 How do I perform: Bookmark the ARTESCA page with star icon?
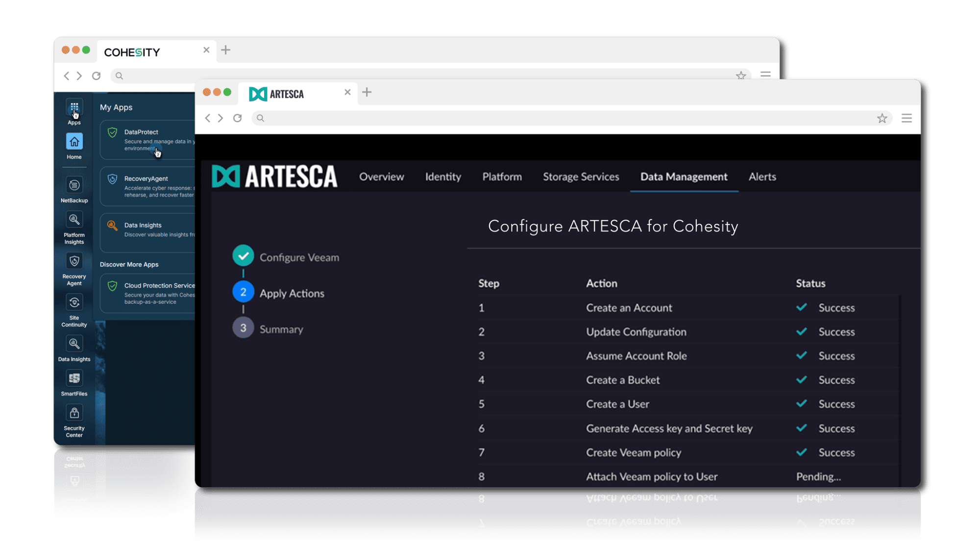(882, 118)
